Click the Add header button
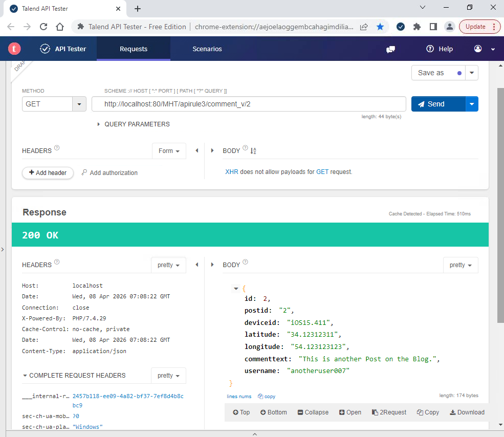 [48, 173]
